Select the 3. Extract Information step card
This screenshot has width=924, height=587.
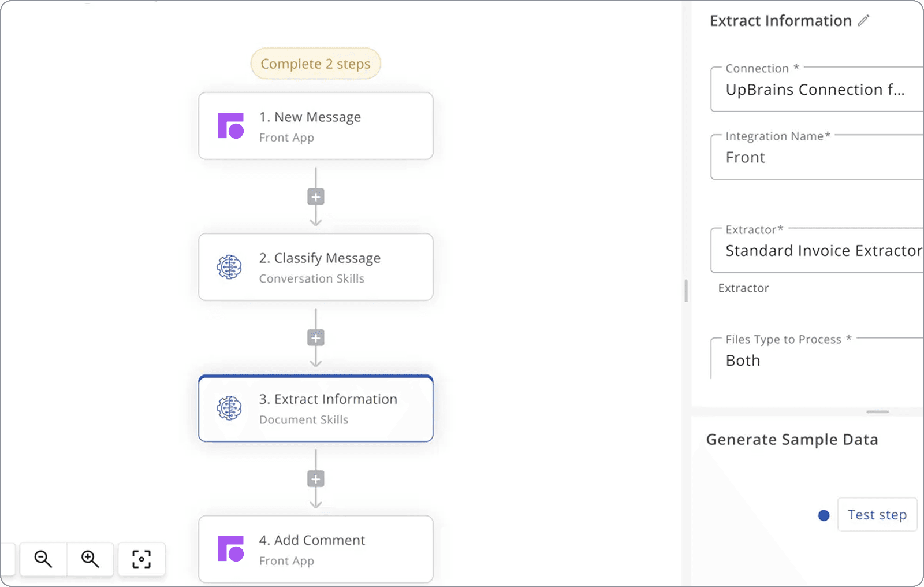click(x=315, y=408)
